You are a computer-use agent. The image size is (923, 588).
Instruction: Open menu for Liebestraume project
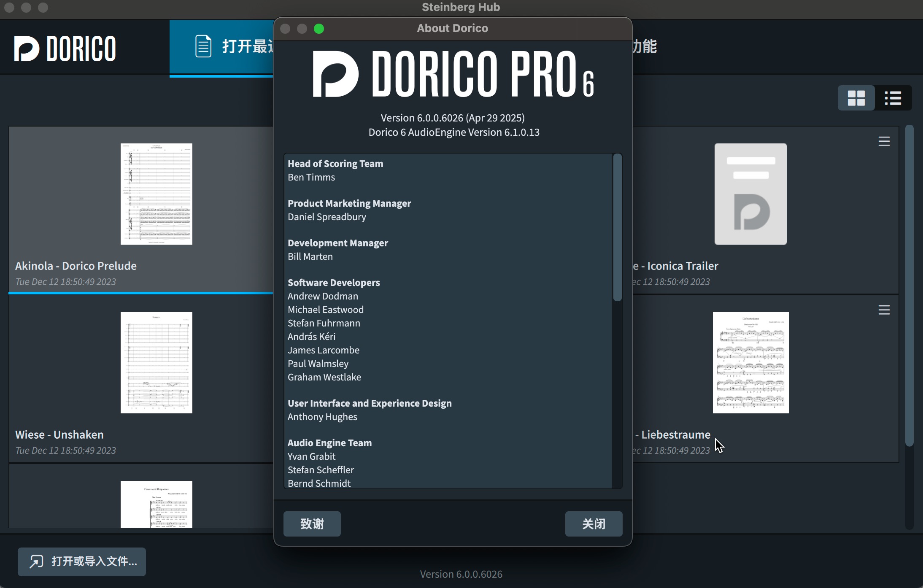pos(884,310)
